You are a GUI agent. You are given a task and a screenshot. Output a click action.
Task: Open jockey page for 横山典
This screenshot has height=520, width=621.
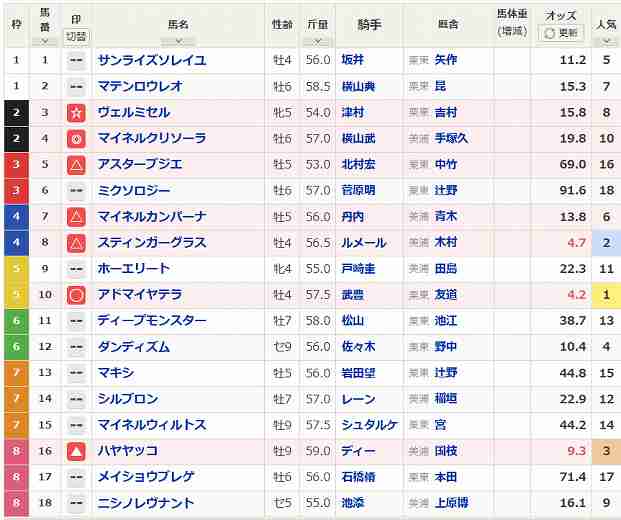(x=358, y=86)
